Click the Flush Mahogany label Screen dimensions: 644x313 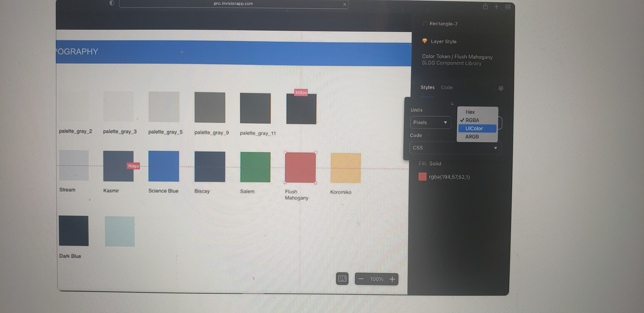point(297,195)
